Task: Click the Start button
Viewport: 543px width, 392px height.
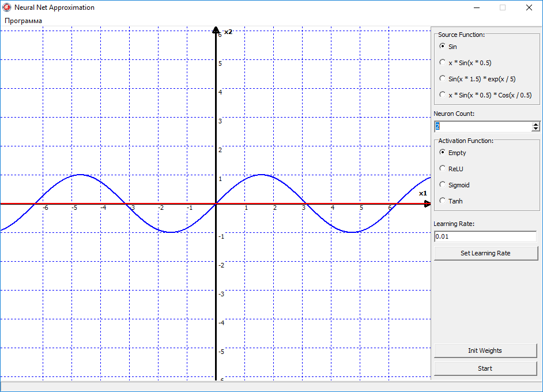Action: point(485,368)
